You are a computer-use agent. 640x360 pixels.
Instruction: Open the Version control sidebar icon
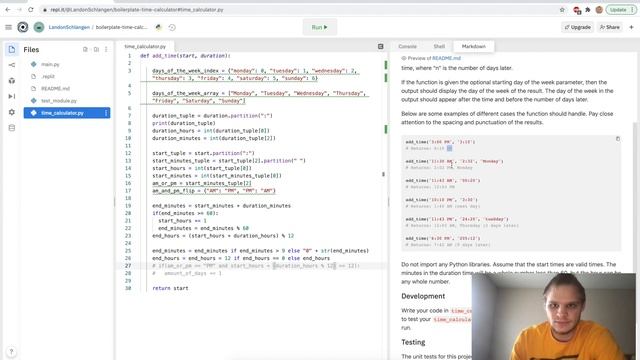pyautogui.click(x=11, y=65)
